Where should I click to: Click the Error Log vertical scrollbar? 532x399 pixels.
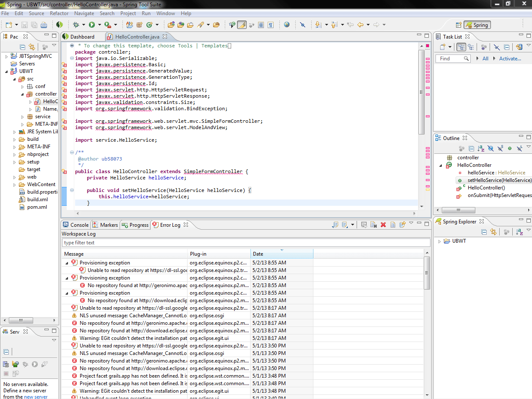[x=427, y=272]
